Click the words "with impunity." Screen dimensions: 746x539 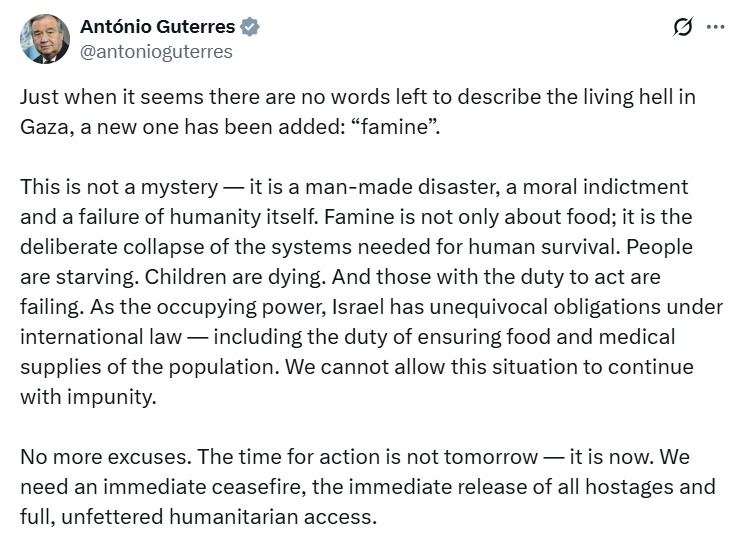point(88,397)
